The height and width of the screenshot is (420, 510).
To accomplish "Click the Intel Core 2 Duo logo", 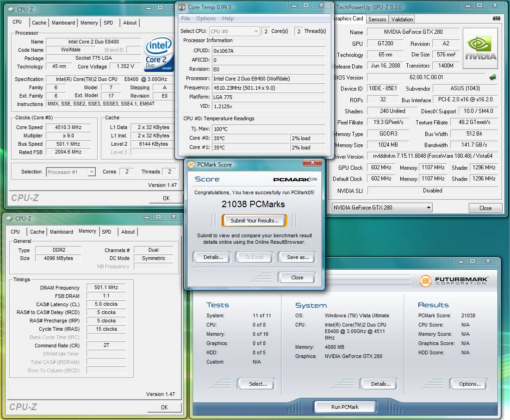I will pyautogui.click(x=158, y=54).
